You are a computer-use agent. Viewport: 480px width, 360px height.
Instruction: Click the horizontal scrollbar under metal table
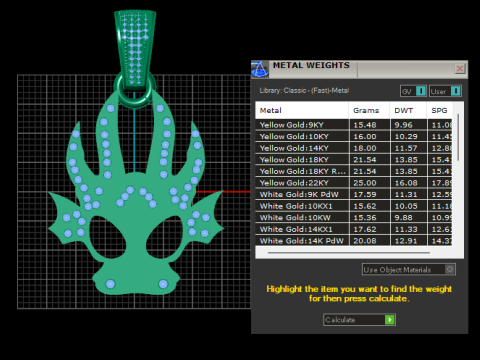point(349,253)
